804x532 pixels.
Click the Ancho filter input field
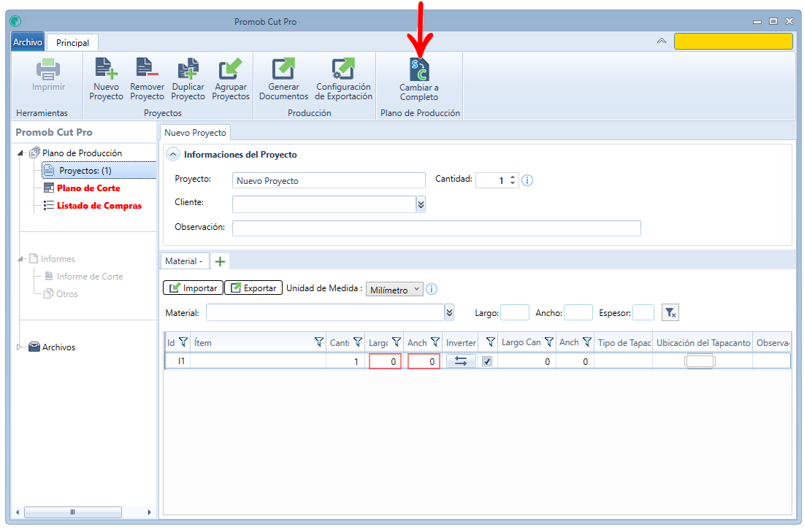pos(578,312)
